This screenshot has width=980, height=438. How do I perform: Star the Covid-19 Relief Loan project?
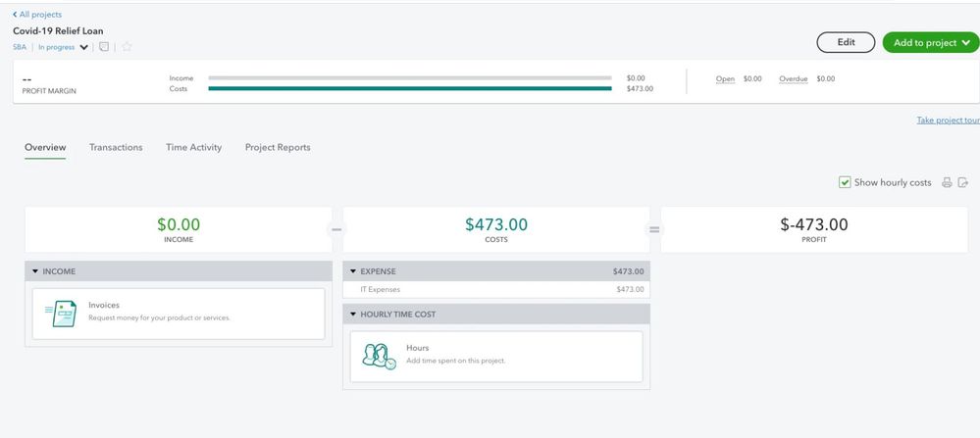click(x=127, y=47)
